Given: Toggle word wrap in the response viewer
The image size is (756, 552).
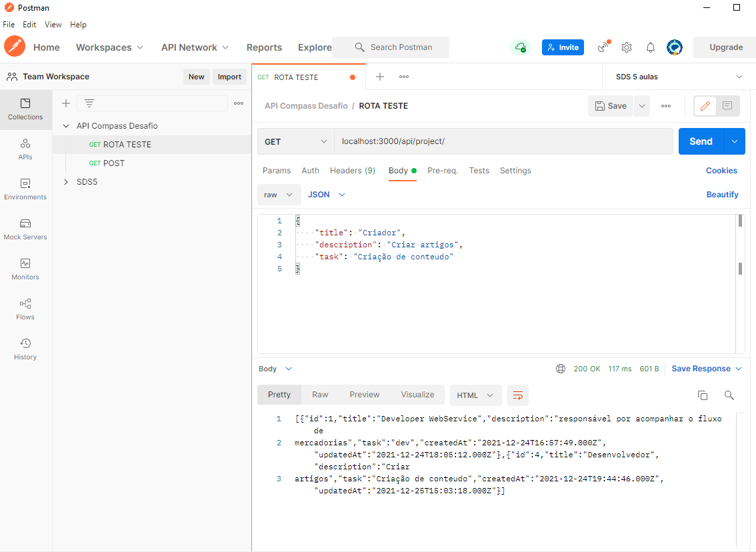Looking at the screenshot, I should click(518, 395).
